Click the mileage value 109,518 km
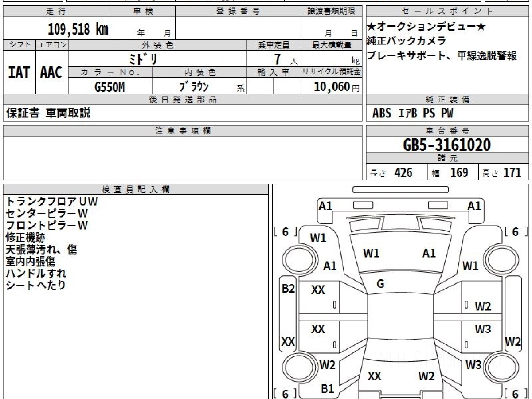The image size is (532, 399). [x=78, y=29]
